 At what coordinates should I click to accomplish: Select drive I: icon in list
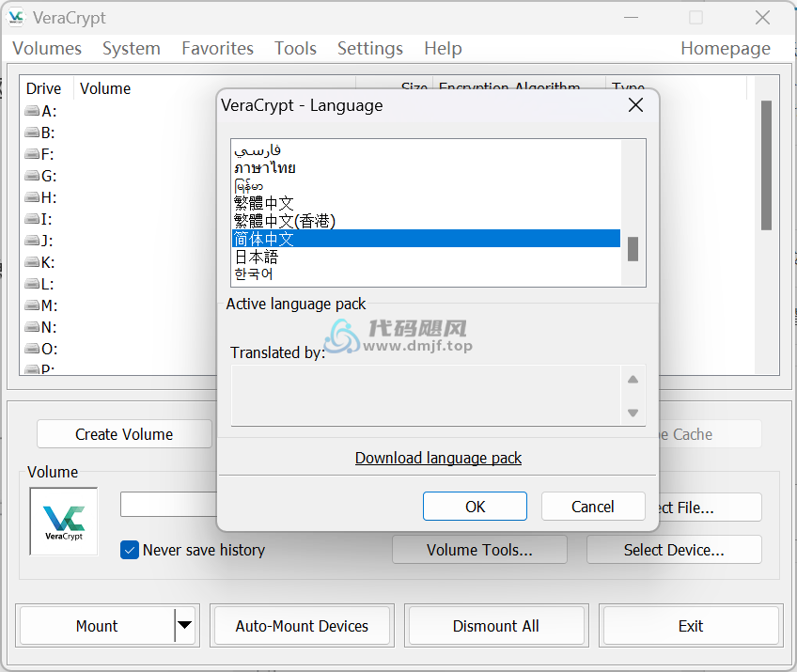tap(33, 219)
